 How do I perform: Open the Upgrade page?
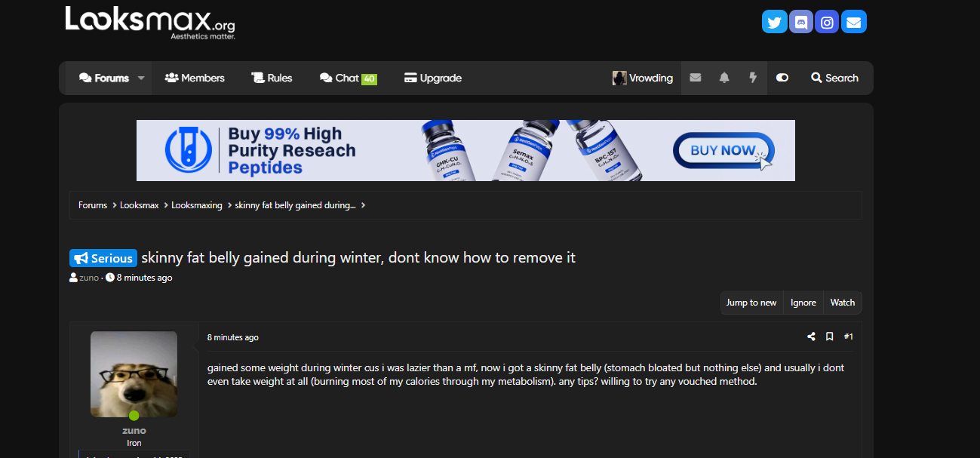pyautogui.click(x=433, y=78)
